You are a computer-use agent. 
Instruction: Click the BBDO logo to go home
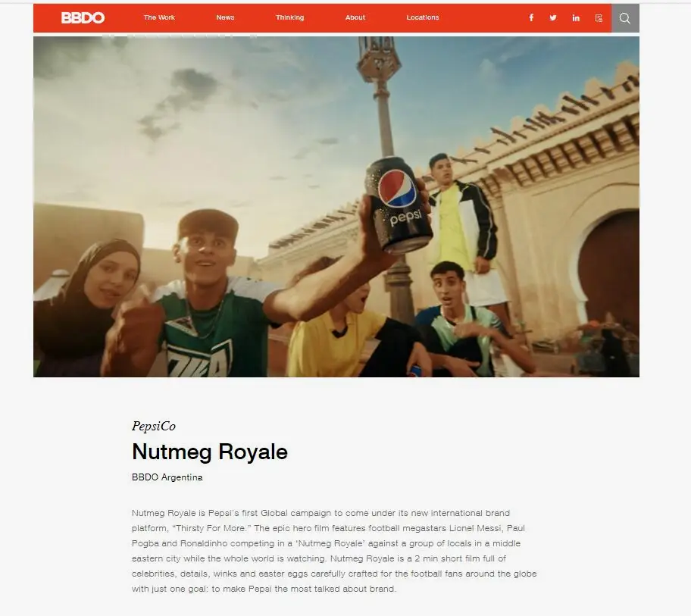pos(83,17)
